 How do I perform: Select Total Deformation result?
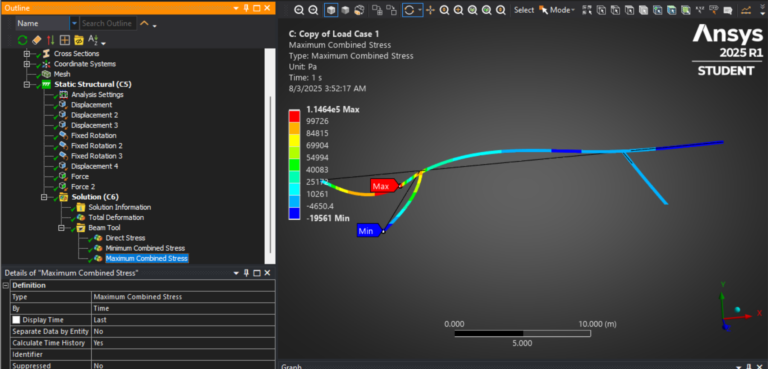pos(116,218)
